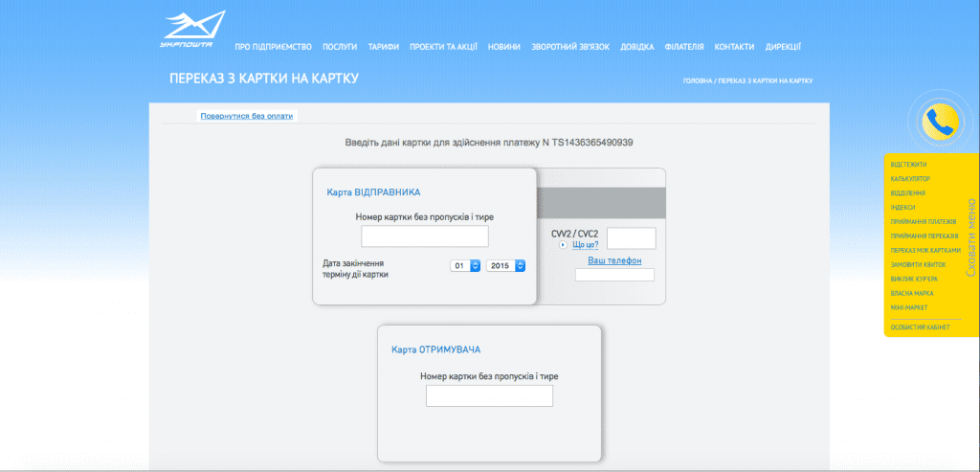The image size is (980, 472).
Task: Open 'ПРОЕКТИ ТА АКЦІЇ' menu item
Action: click(444, 47)
